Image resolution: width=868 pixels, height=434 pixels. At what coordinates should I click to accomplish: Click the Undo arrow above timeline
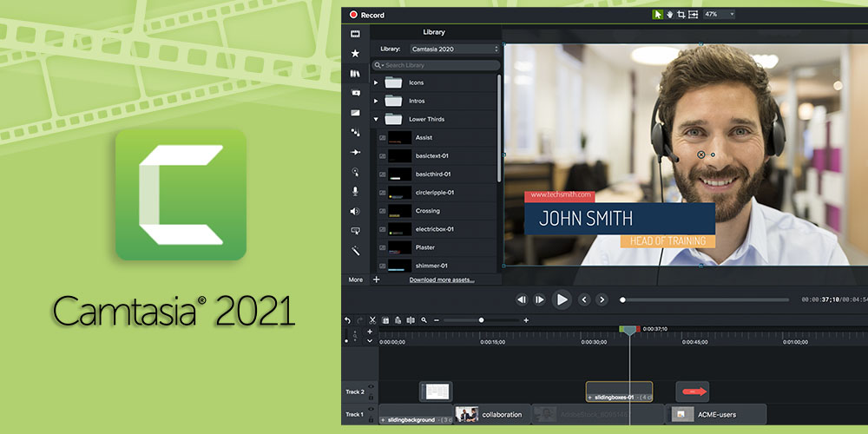[348, 320]
